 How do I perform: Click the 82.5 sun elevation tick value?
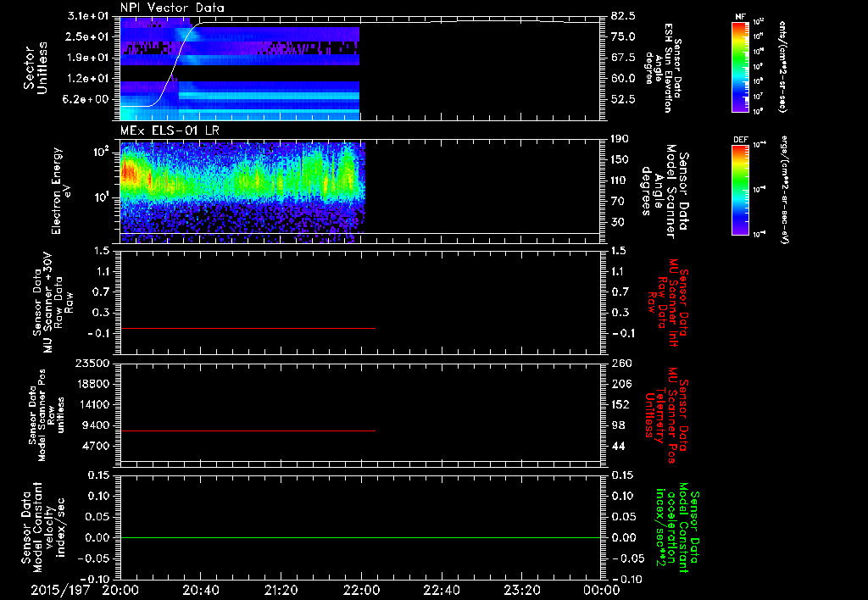[x=623, y=16]
